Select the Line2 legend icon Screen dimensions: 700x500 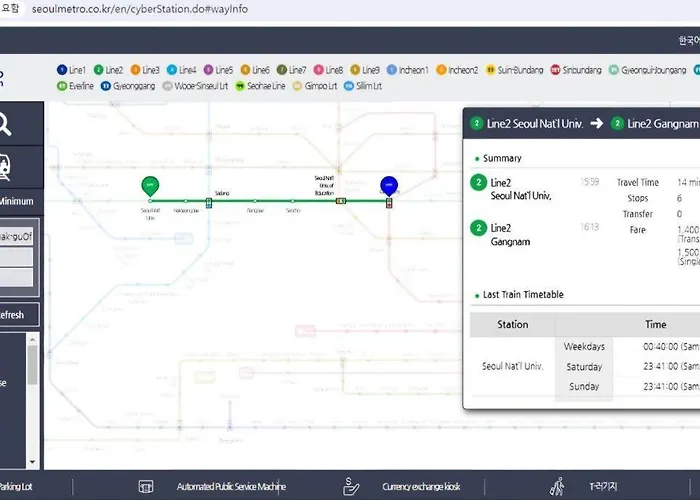coord(98,70)
